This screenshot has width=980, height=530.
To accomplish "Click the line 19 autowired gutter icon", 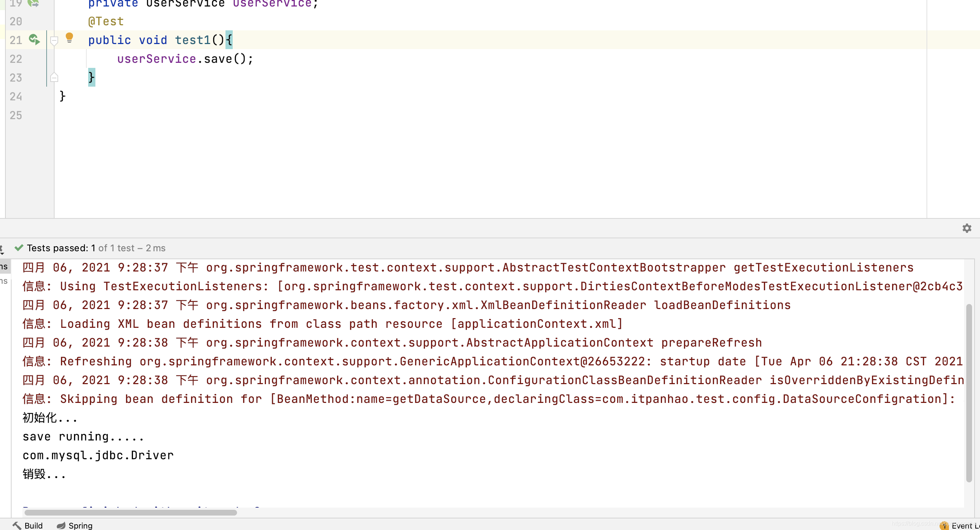I will (34, 3).
